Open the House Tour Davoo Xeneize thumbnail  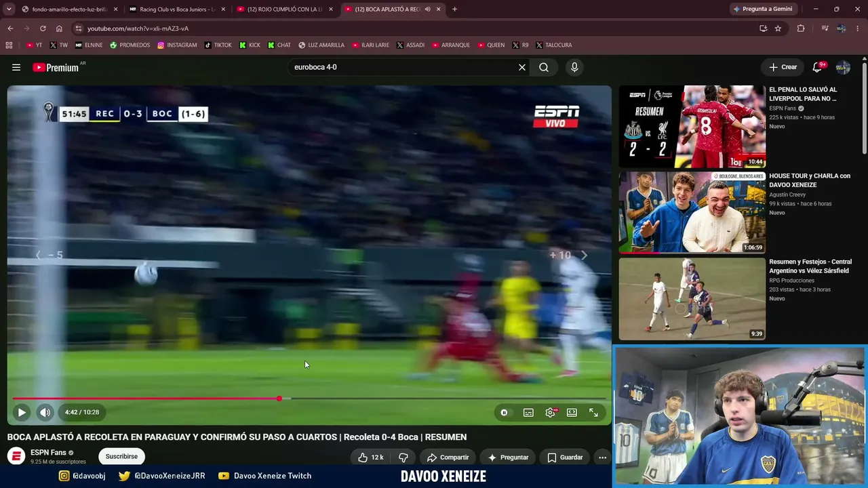[x=692, y=212]
